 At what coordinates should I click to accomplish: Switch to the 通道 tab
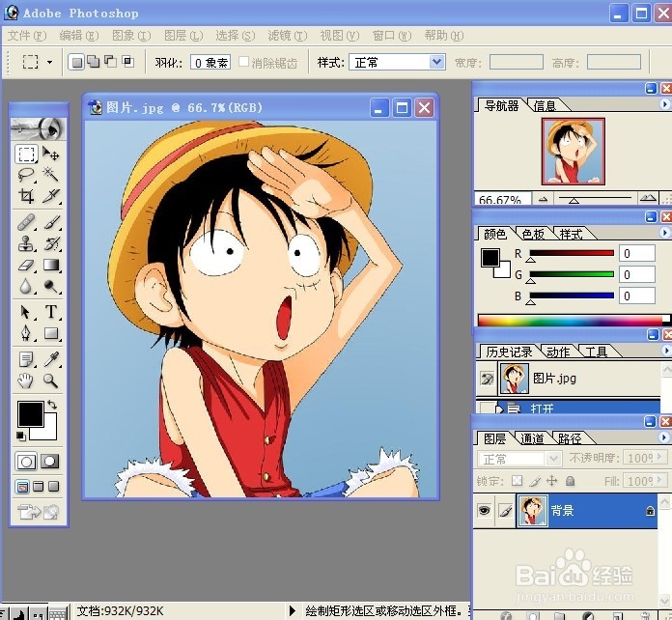(x=532, y=438)
